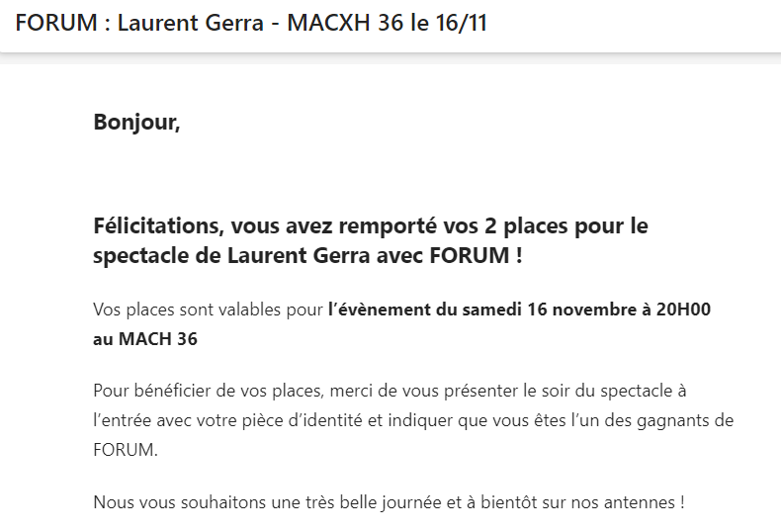Click "Laurent Gerra" in the subject header
This screenshot has height=532, width=781.
(190, 23)
